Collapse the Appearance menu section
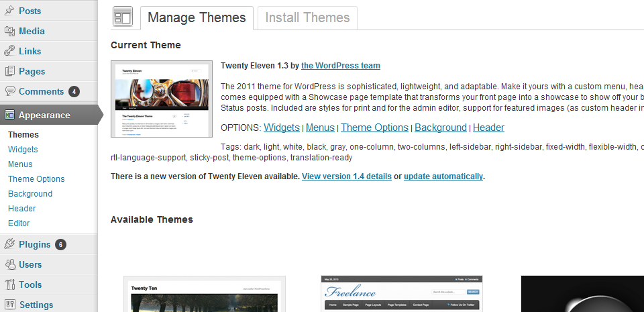Image resolution: width=644 pixels, height=312 pixels. tap(44, 115)
